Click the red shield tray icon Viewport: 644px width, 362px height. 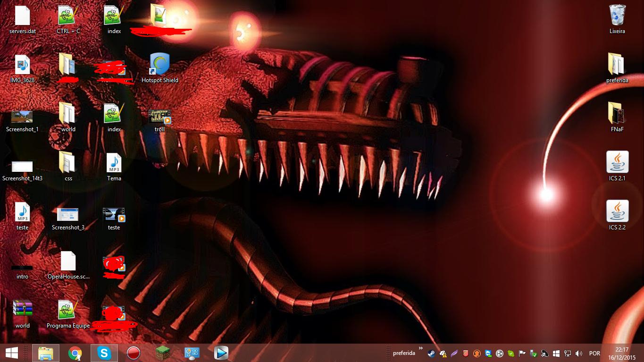[x=465, y=353]
